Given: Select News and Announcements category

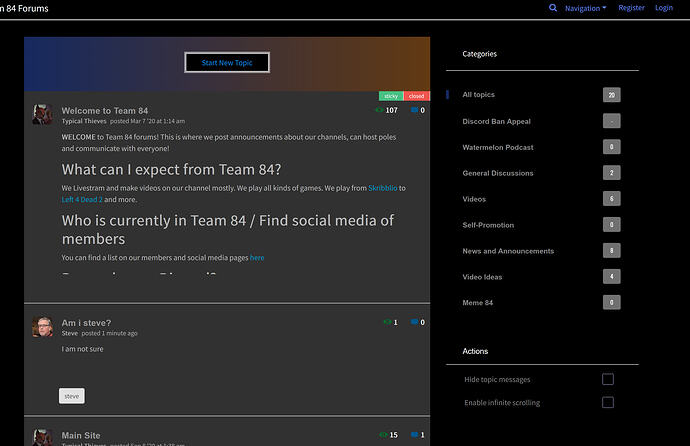Looking at the screenshot, I should [508, 251].
